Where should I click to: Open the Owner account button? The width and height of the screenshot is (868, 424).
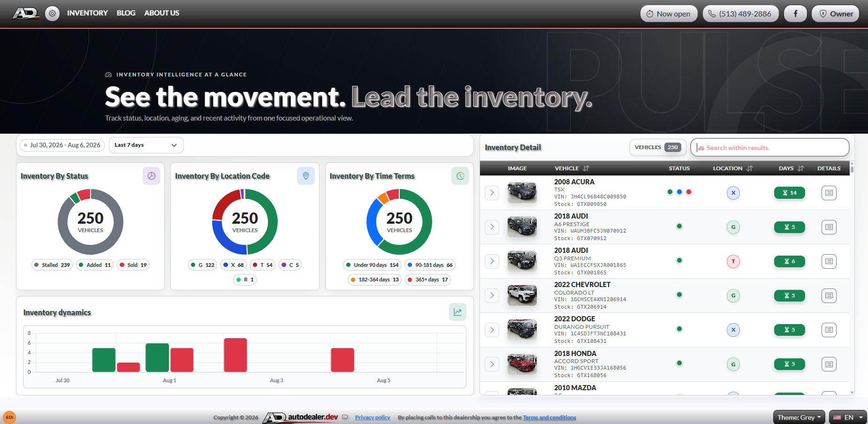835,14
